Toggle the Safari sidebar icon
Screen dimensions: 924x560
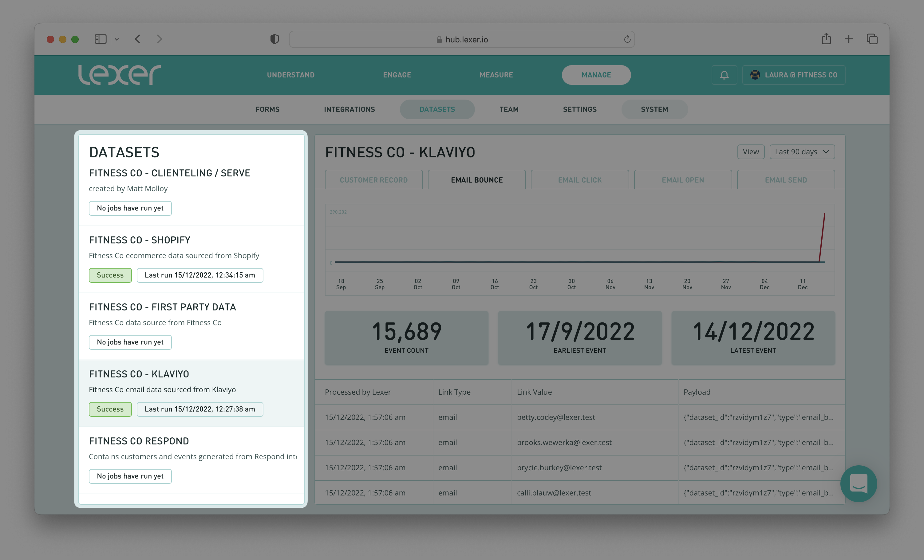[x=101, y=39]
